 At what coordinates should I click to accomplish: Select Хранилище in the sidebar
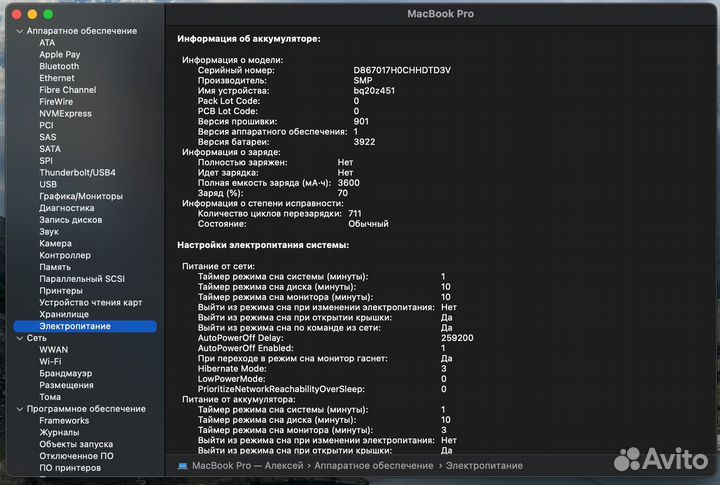64,314
